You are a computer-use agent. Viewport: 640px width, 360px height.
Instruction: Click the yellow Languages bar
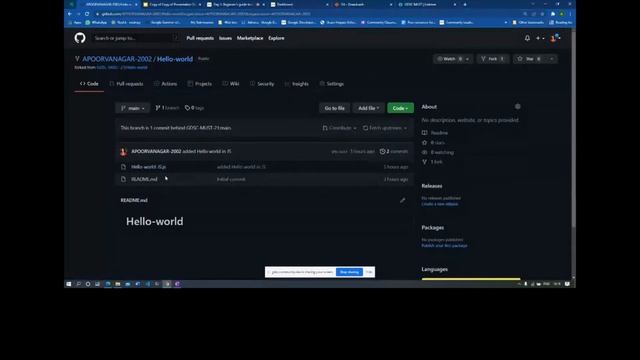(471, 279)
